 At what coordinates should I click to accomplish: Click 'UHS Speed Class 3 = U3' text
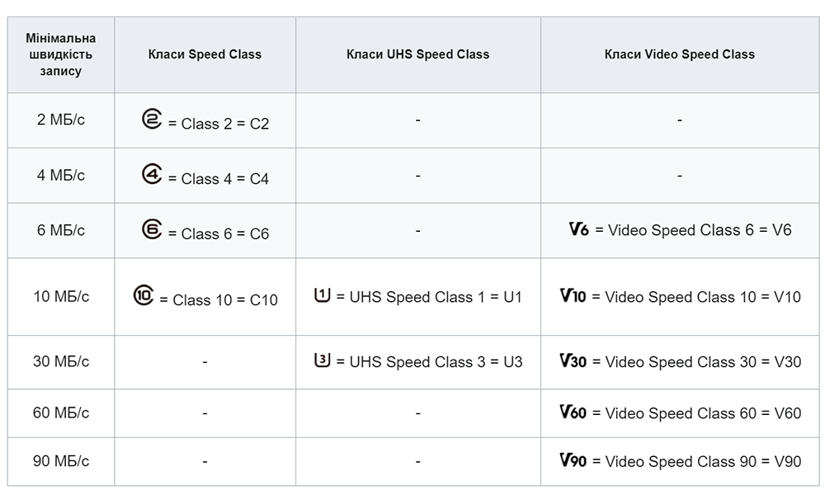coord(436,362)
